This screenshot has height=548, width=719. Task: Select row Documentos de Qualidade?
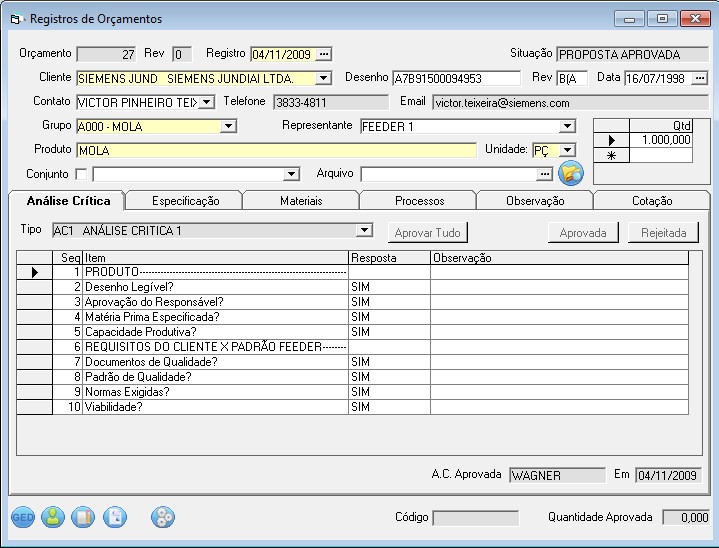click(x=352, y=362)
